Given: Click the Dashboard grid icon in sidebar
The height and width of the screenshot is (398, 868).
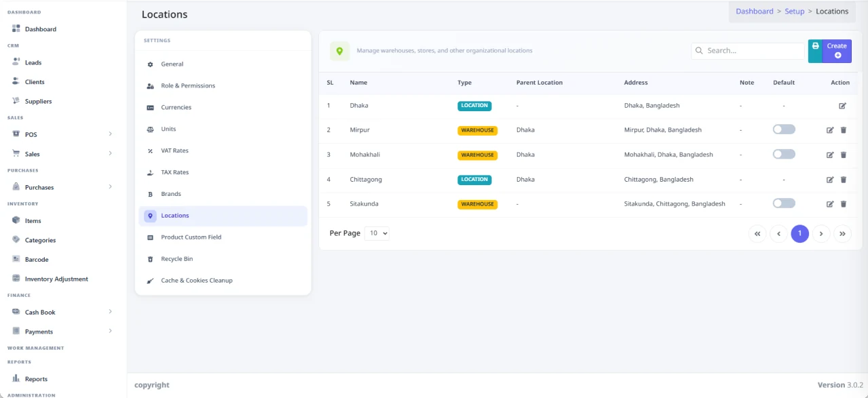Looking at the screenshot, I should pos(16,28).
